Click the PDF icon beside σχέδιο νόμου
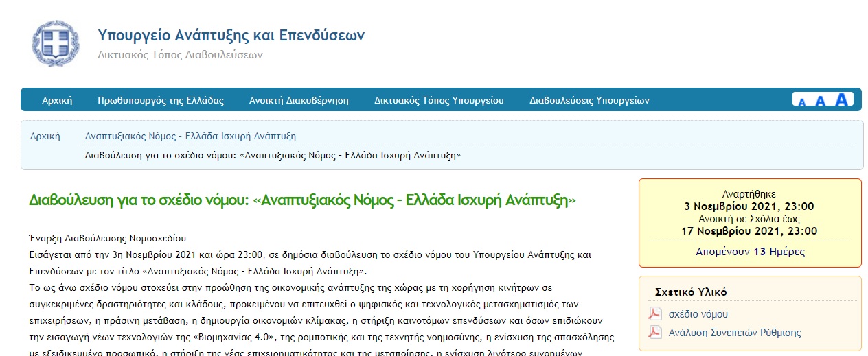This screenshot has height=356, width=868. click(x=654, y=314)
